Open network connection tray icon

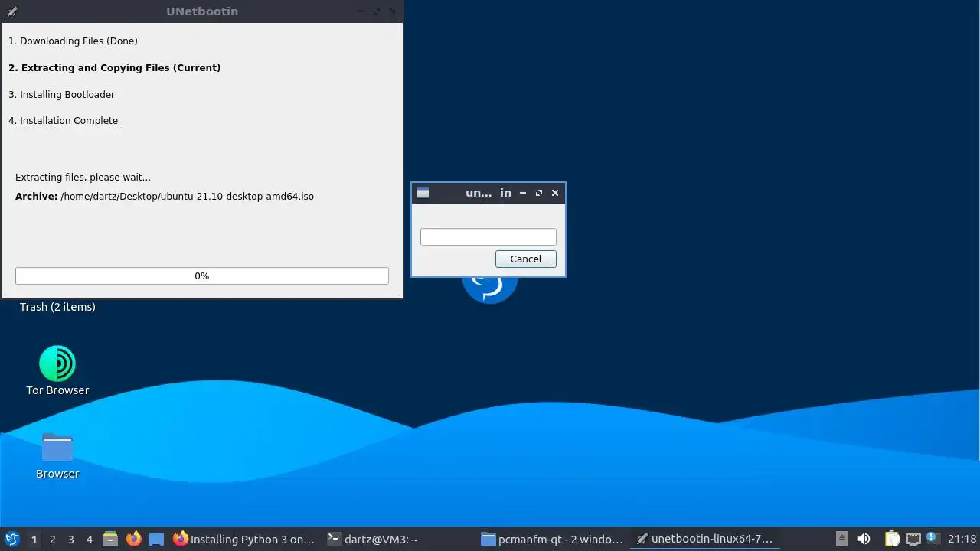913,539
